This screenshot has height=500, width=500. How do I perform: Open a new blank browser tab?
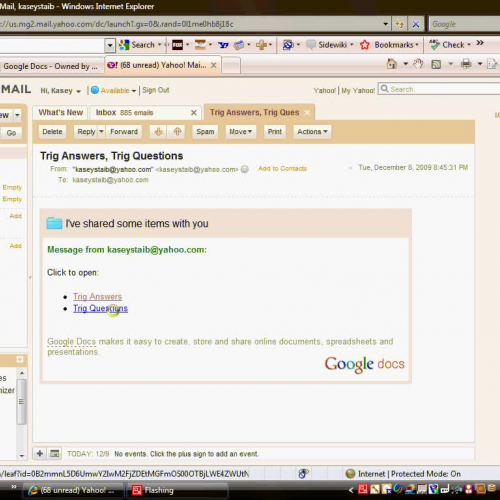tap(231, 66)
